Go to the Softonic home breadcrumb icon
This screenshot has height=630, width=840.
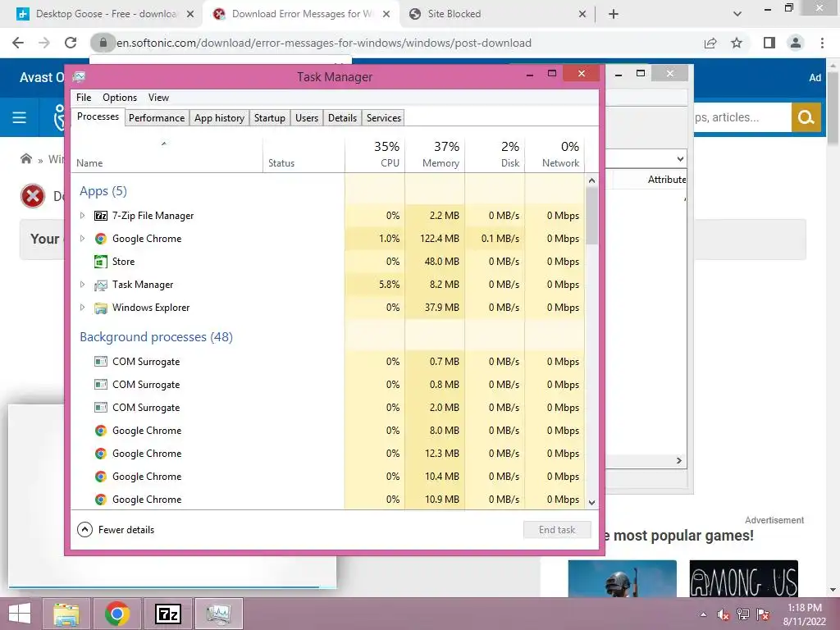(x=25, y=158)
